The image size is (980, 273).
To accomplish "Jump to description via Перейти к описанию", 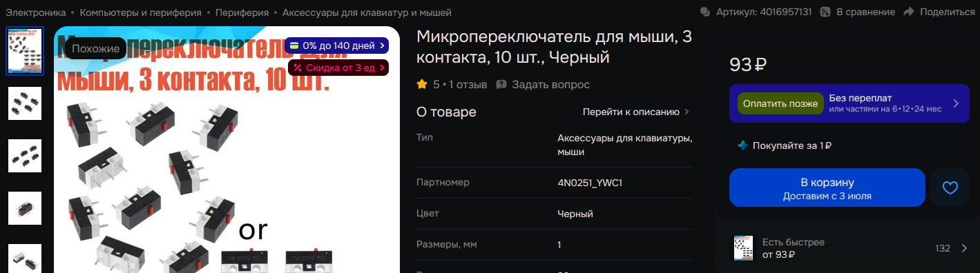I will (x=636, y=112).
